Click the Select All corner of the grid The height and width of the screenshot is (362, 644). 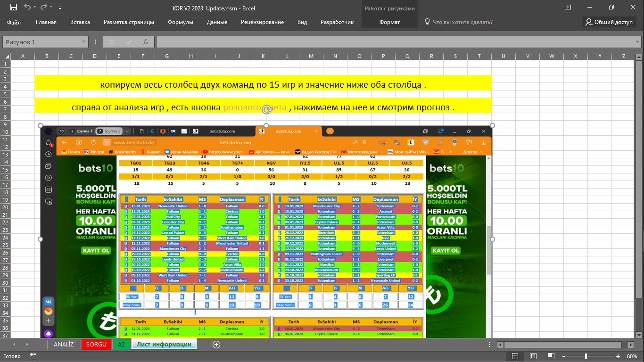5,56
